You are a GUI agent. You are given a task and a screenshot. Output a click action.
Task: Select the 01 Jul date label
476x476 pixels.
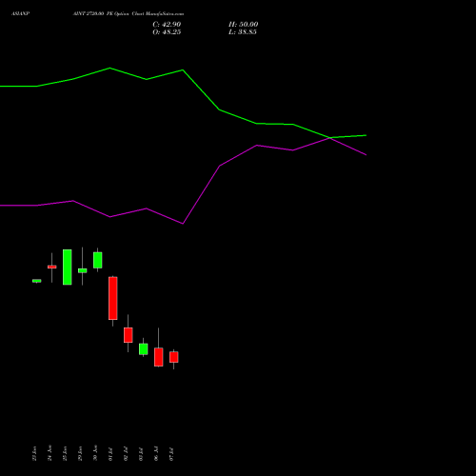pos(110,454)
